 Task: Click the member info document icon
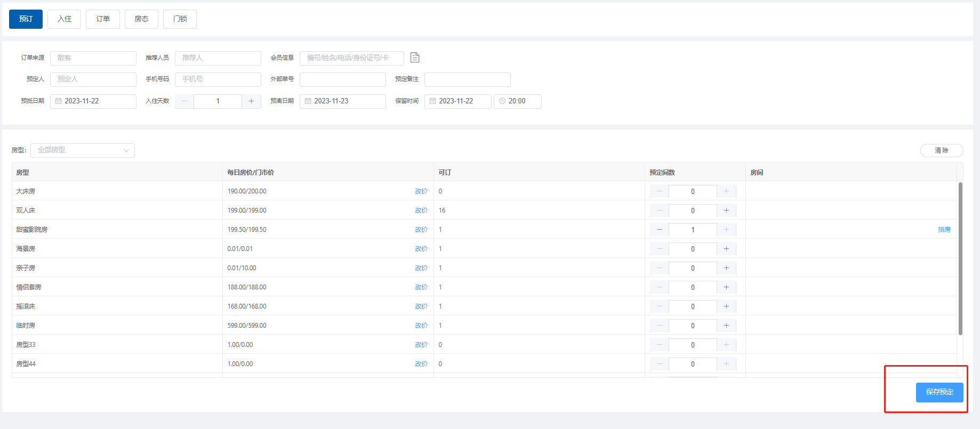[x=415, y=58]
